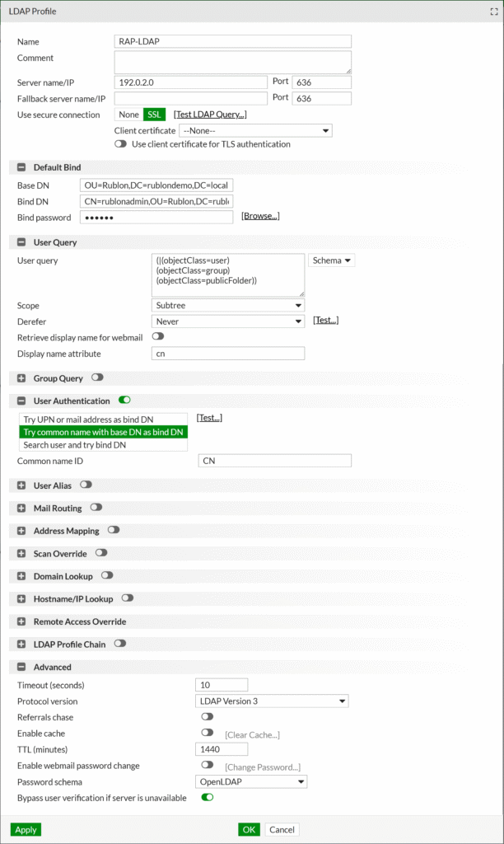Enable Retrieve display name for webmail
The height and width of the screenshot is (844, 504).
[x=156, y=338]
